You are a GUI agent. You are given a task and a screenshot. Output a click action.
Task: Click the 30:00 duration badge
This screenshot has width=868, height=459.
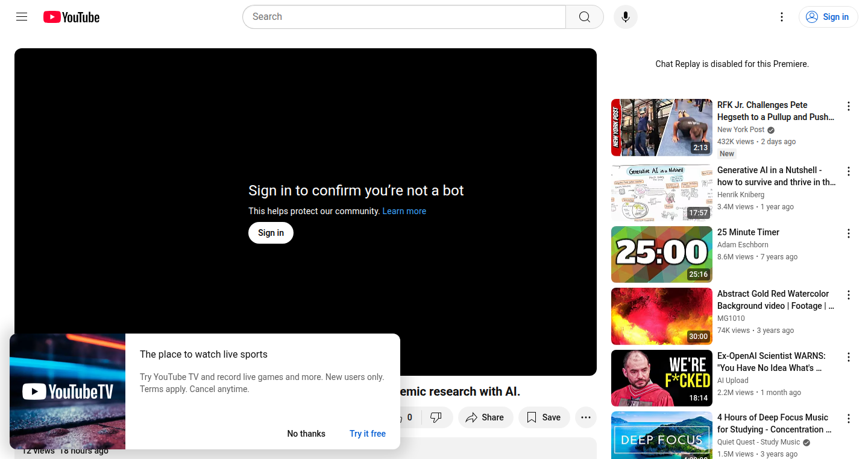click(699, 337)
